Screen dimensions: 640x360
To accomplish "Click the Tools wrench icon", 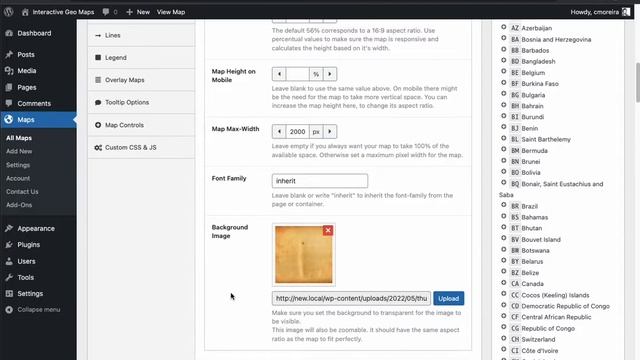I will tap(9, 278).
